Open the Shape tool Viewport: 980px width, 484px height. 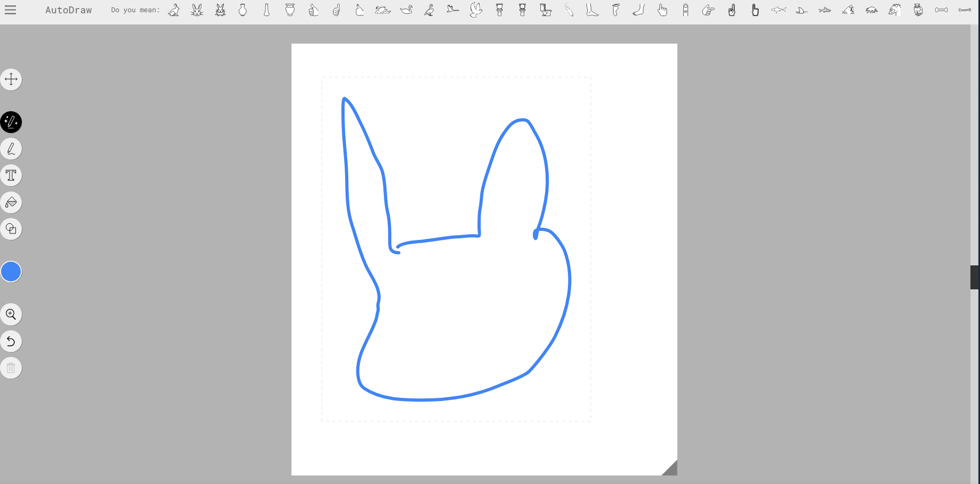pos(11,229)
